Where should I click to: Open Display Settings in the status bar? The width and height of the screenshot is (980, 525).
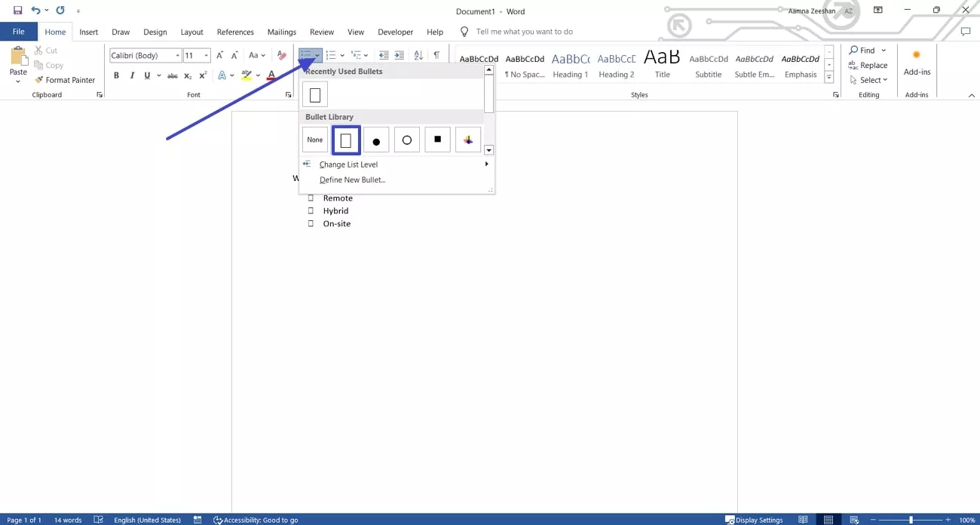click(754, 520)
